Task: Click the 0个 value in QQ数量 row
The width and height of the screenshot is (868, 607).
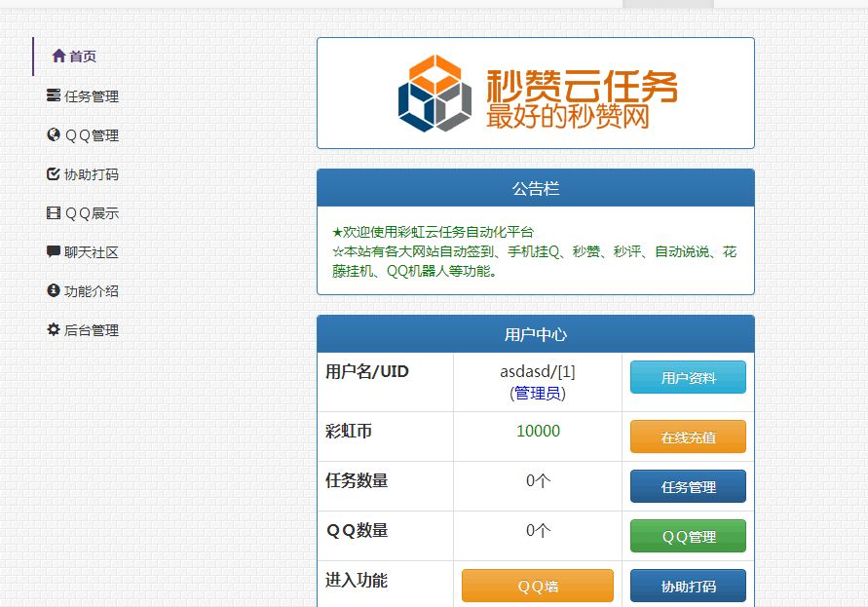Action: click(538, 530)
